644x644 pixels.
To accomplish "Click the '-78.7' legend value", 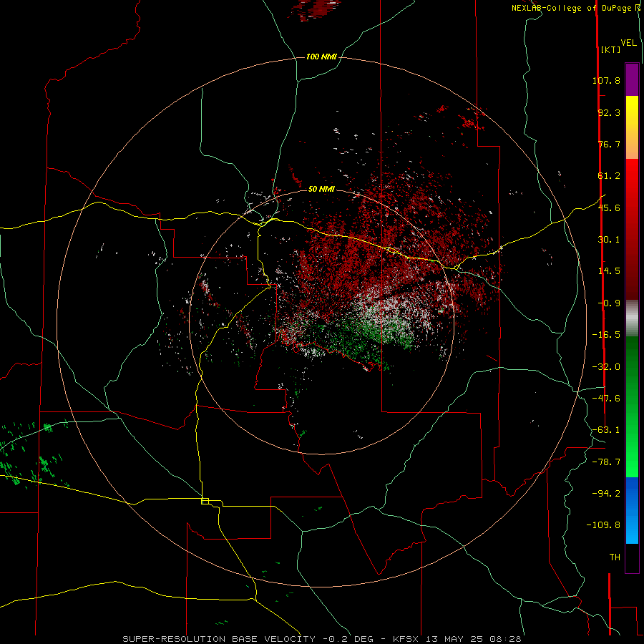I will click(x=606, y=462).
